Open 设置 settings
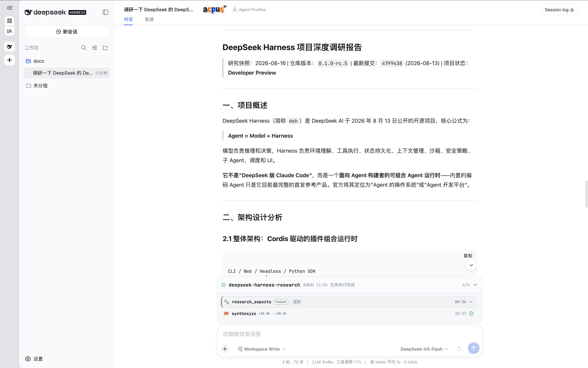The width and height of the screenshot is (588, 368). point(34,359)
